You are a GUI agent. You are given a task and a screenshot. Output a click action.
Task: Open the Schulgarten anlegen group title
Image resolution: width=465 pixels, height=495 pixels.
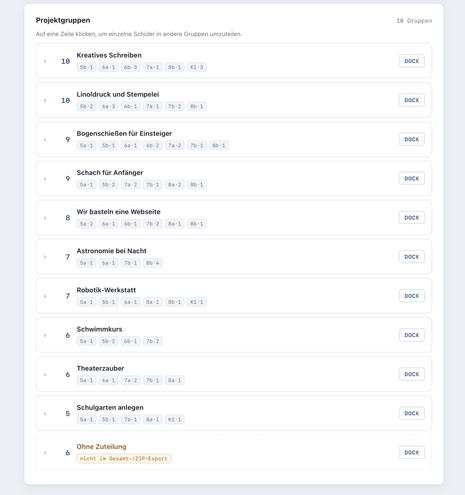pos(110,407)
